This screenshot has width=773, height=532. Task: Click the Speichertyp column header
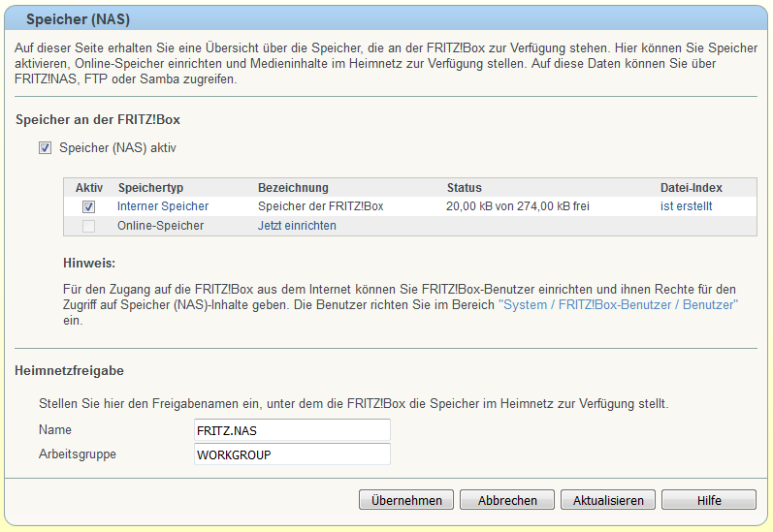click(151, 188)
